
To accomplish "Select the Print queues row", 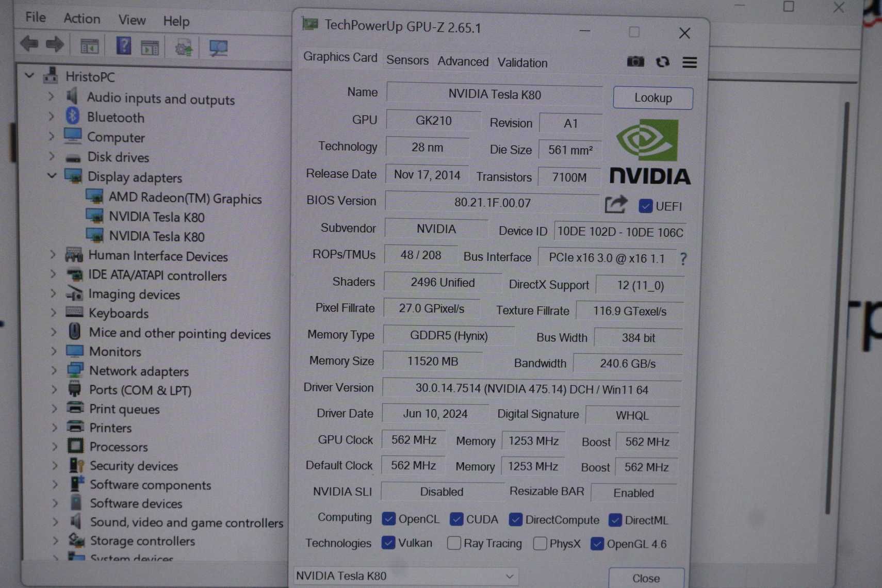I will pyautogui.click(x=124, y=409).
